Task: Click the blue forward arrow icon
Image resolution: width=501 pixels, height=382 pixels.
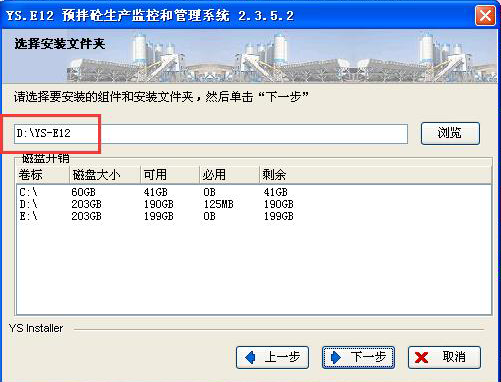Action: tap(336, 357)
